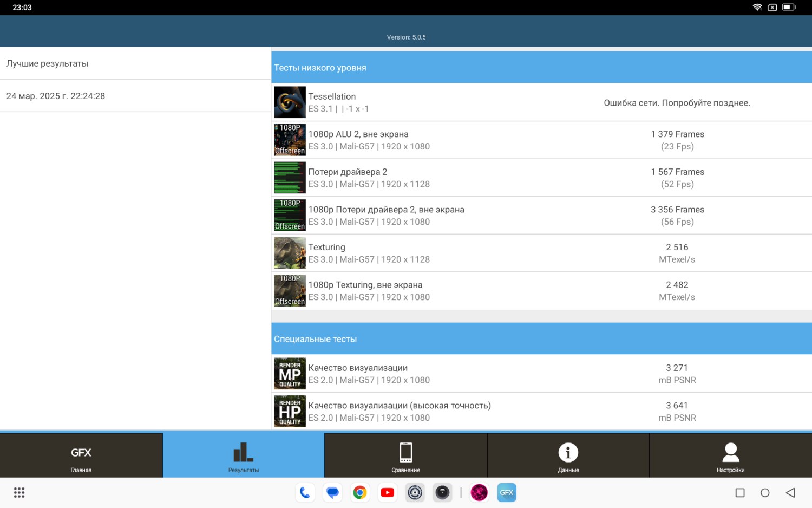Image resolution: width=812 pixels, height=508 pixels.
Task: Tap the green Потери драйвера 2 onscreen thumbnail
Action: pos(290,178)
